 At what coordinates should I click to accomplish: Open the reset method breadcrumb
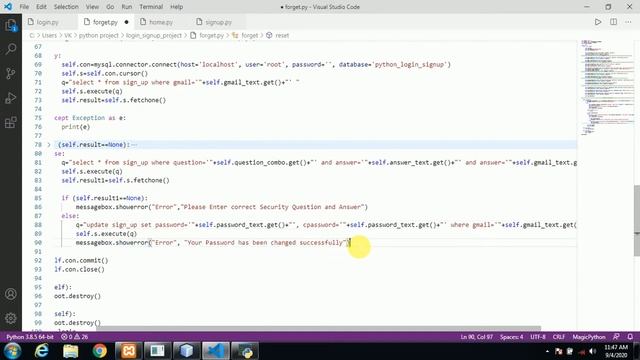282,36
